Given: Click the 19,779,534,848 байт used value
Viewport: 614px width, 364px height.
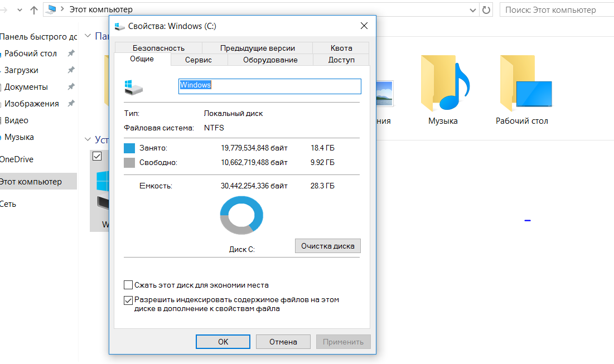Looking at the screenshot, I should pyautogui.click(x=254, y=148).
